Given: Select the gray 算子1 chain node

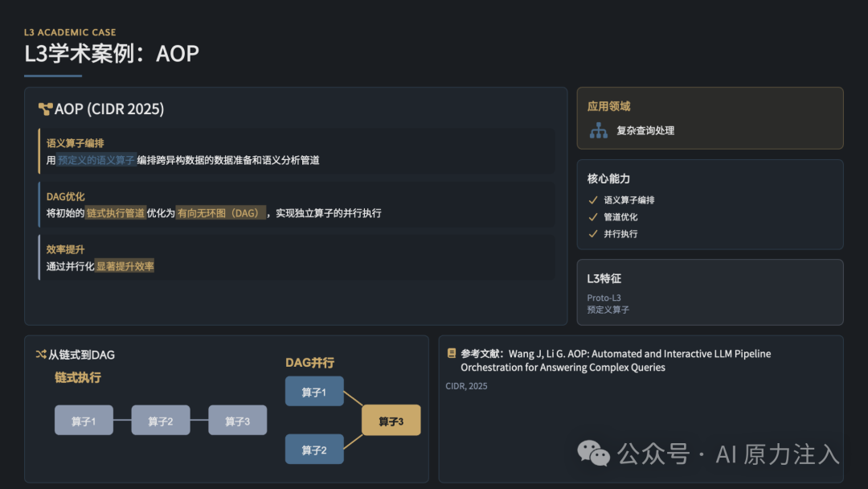Looking at the screenshot, I should 84,421.
